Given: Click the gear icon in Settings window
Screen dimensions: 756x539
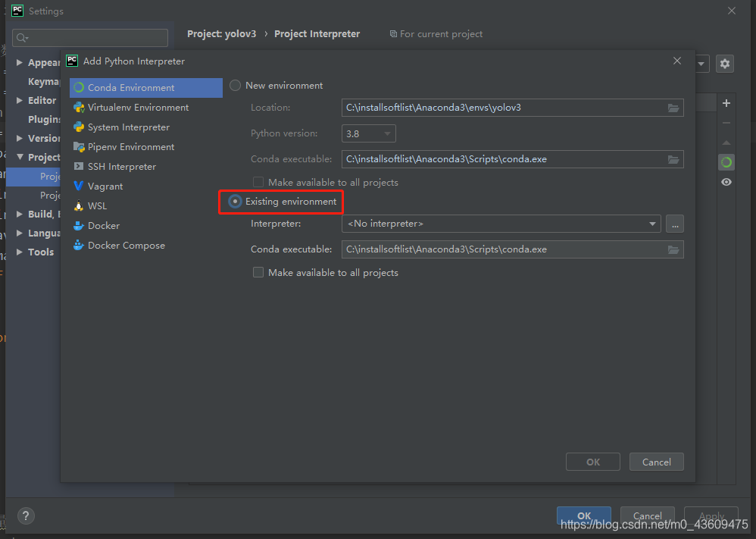Looking at the screenshot, I should click(725, 63).
